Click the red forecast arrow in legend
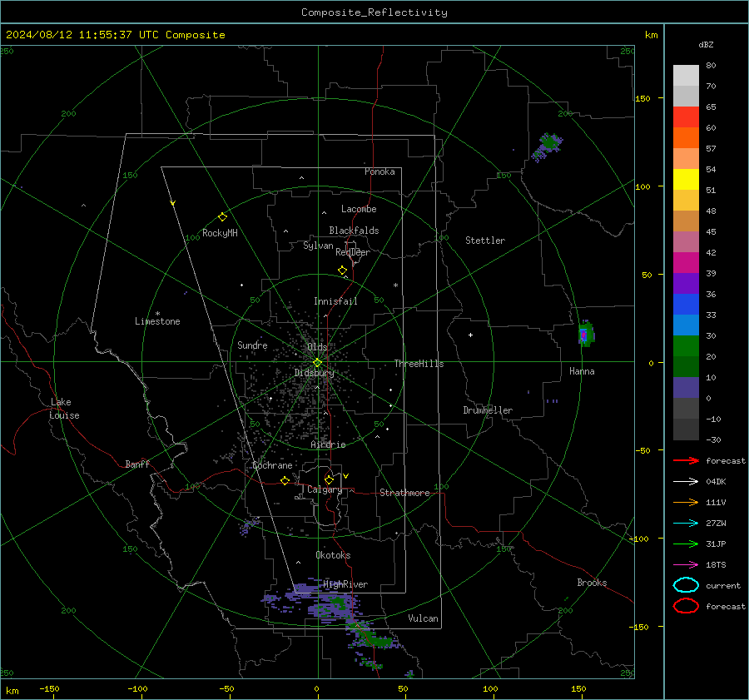749x700 pixels. (686, 460)
